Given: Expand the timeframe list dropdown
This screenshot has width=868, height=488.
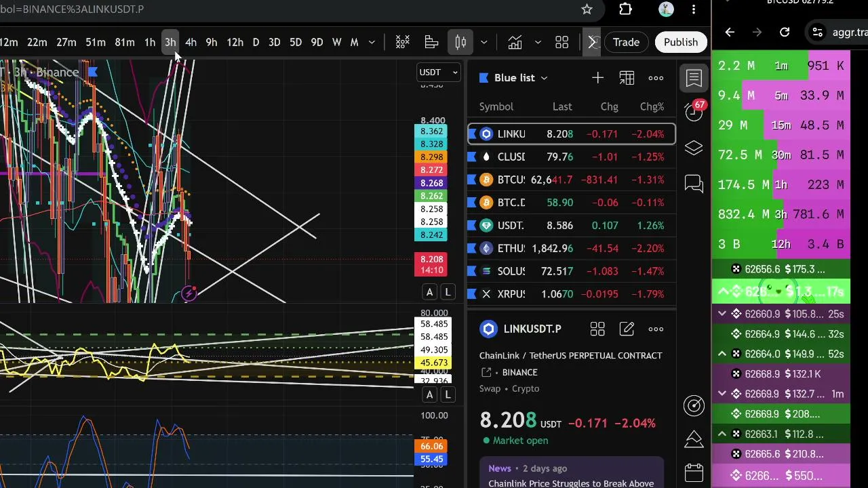Looking at the screenshot, I should tap(372, 43).
